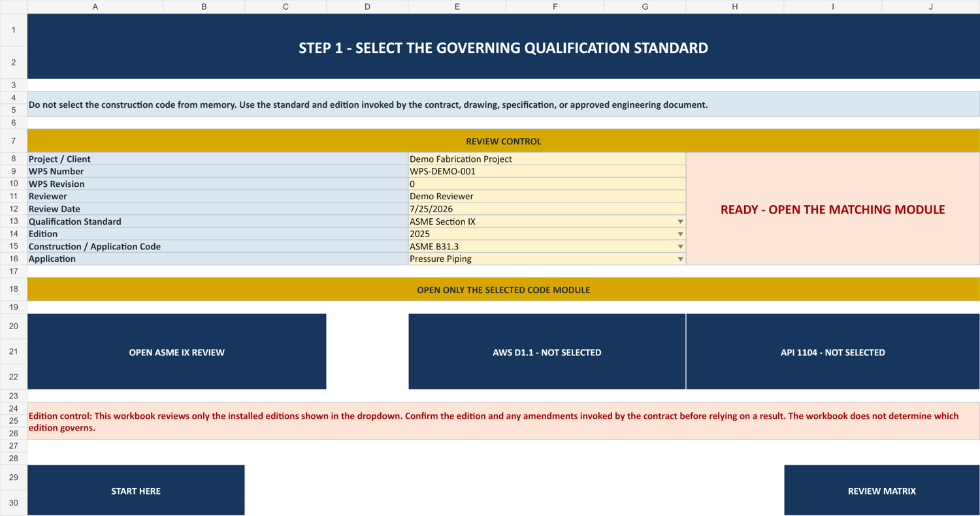This screenshot has width=980, height=516.
Task: Click the READY - OPEN THE MATCHING MODULE cell
Action: coord(833,209)
